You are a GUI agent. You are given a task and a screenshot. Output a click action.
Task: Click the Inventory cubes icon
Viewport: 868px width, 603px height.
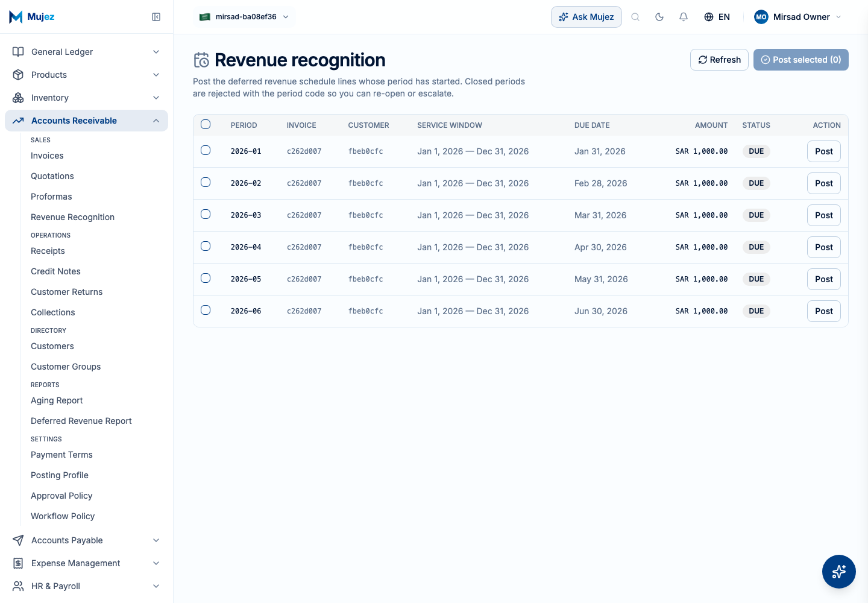[18, 98]
